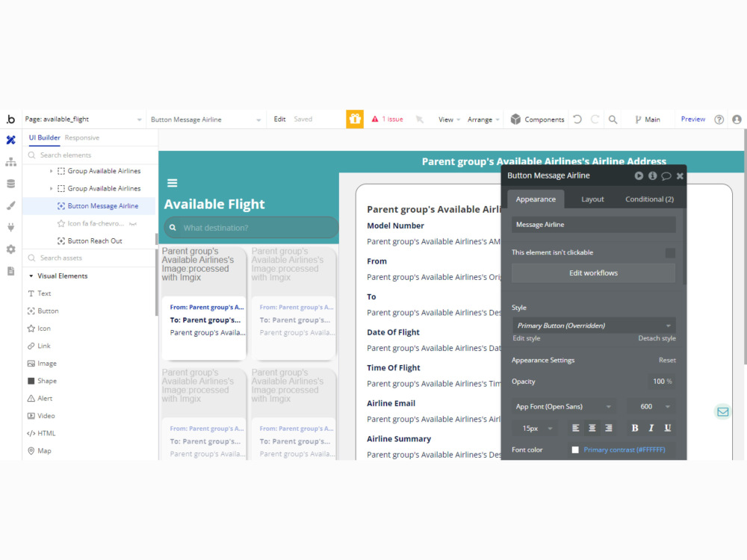
Task: Click the white font color swatch
Action: tap(575, 450)
